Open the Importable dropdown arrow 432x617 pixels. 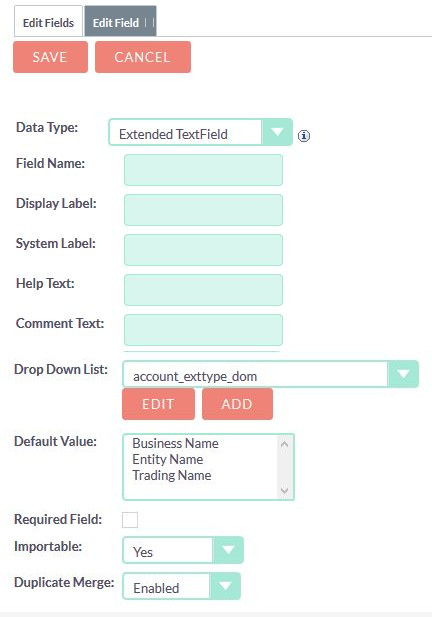(228, 550)
